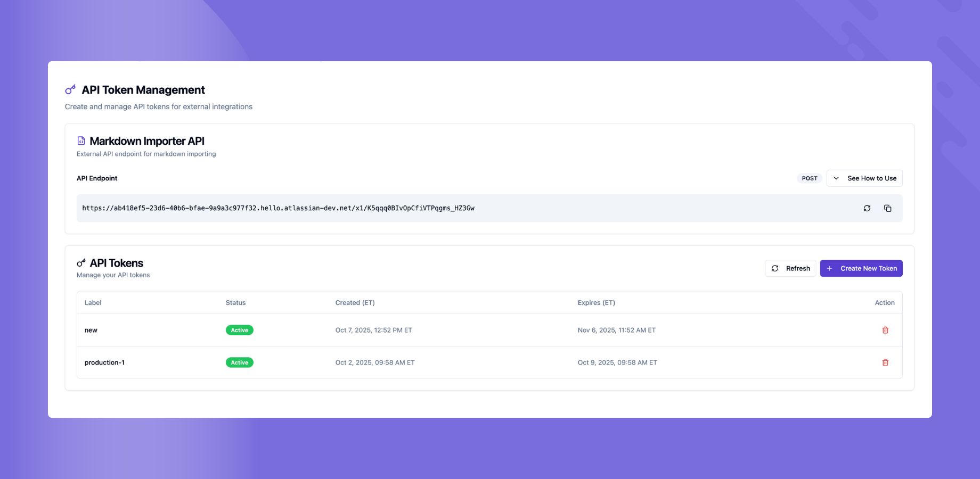This screenshot has height=479, width=980.
Task: Open the See How to Use panel
Action: tap(872, 178)
